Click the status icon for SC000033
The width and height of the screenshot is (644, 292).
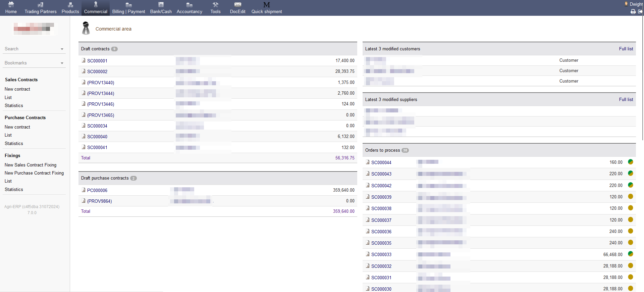click(631, 254)
